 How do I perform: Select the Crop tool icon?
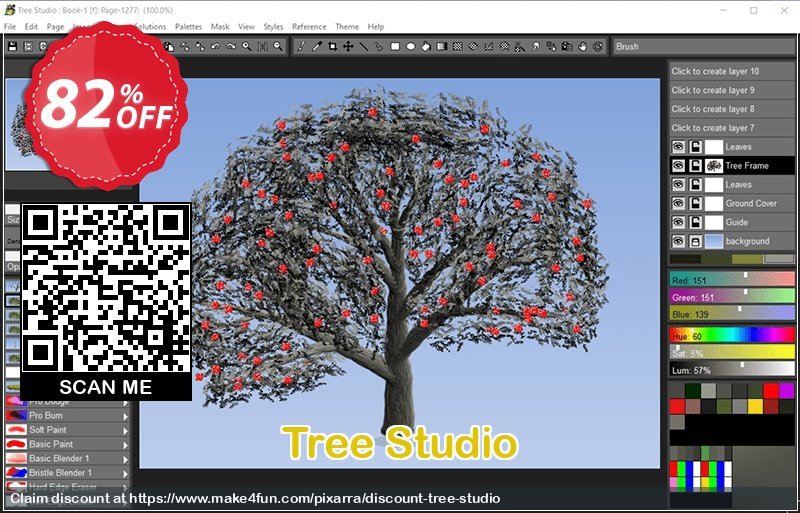click(x=332, y=46)
